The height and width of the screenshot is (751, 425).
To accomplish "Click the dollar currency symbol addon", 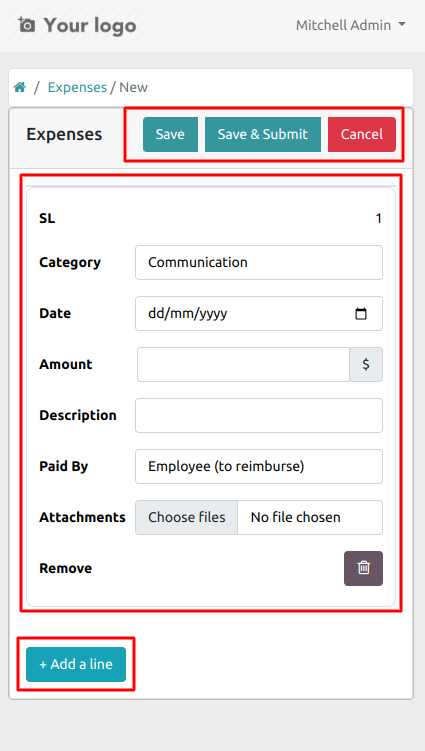I will (x=366, y=364).
